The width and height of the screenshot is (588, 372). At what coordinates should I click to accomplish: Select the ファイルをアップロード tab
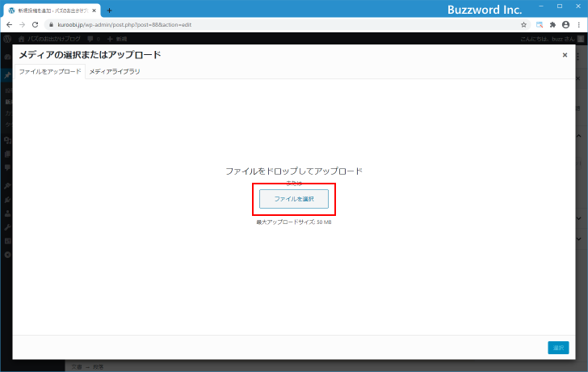coord(50,72)
